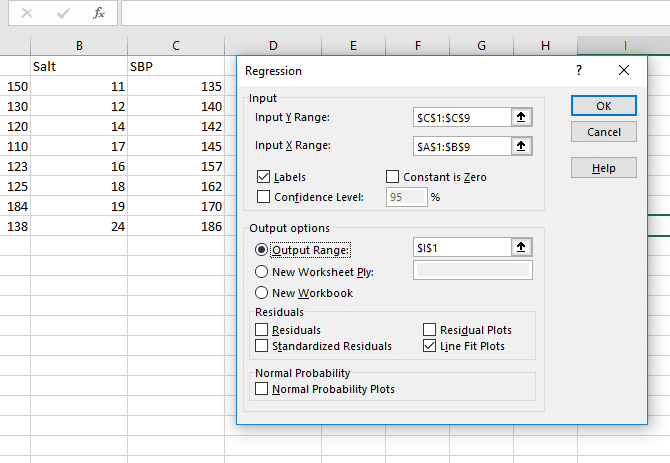The image size is (670, 463).
Task: Click the formula bar input area
Action: coord(396,13)
